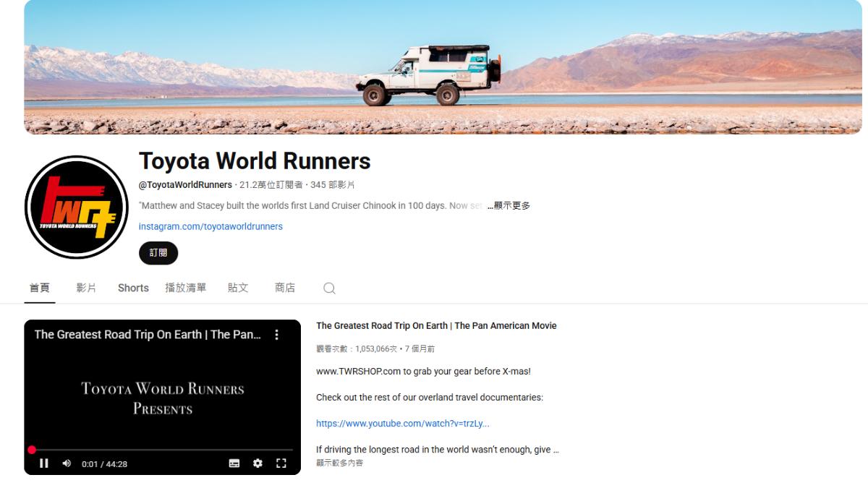Image resolution: width=868 pixels, height=488 pixels.
Task: Open video player settings gear
Action: click(258, 463)
